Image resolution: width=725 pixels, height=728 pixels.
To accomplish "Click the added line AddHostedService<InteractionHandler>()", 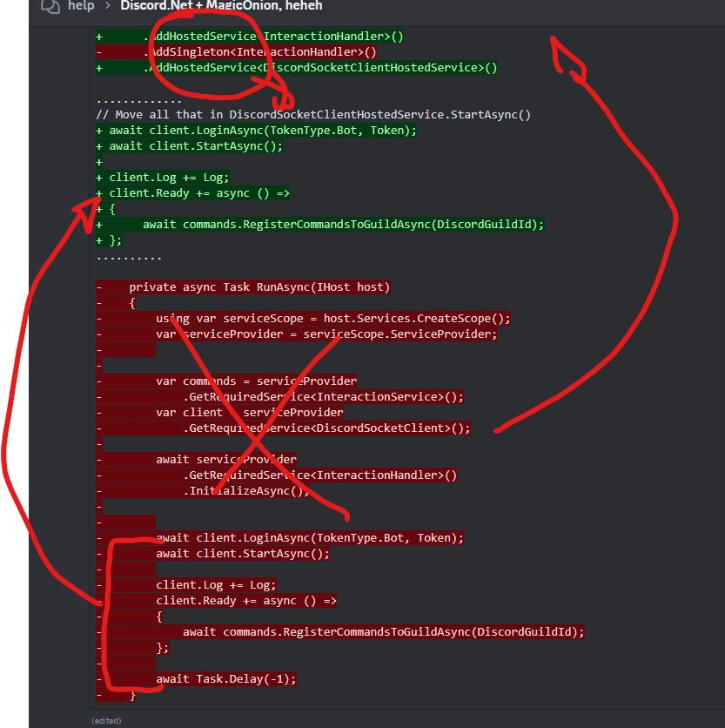I will (250, 37).
